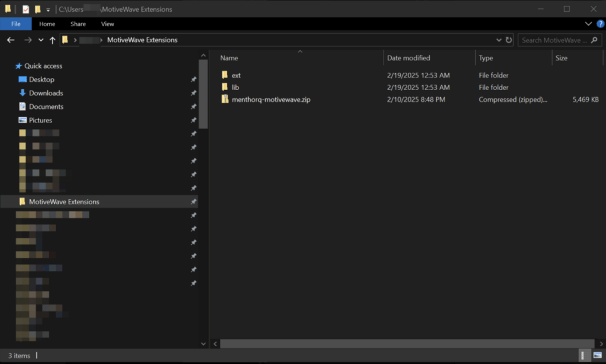
Task: Open the Recent Locations chevron beside navigation arrows
Action: point(40,40)
